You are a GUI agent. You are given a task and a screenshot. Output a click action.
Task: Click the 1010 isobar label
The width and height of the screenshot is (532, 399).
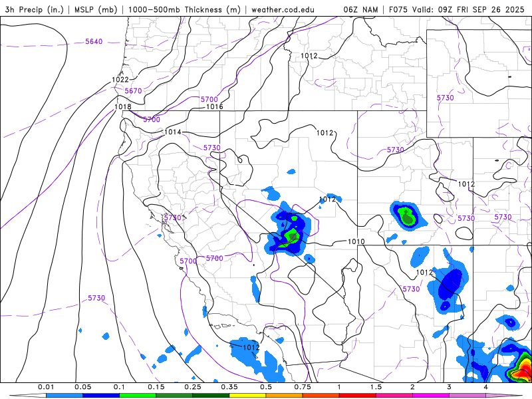click(356, 241)
